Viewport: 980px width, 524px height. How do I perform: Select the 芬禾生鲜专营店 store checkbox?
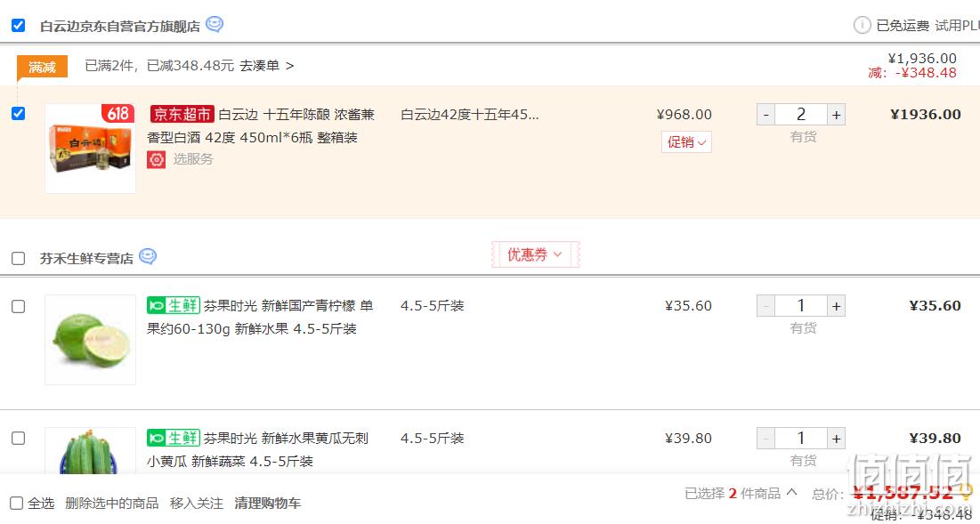(x=18, y=259)
